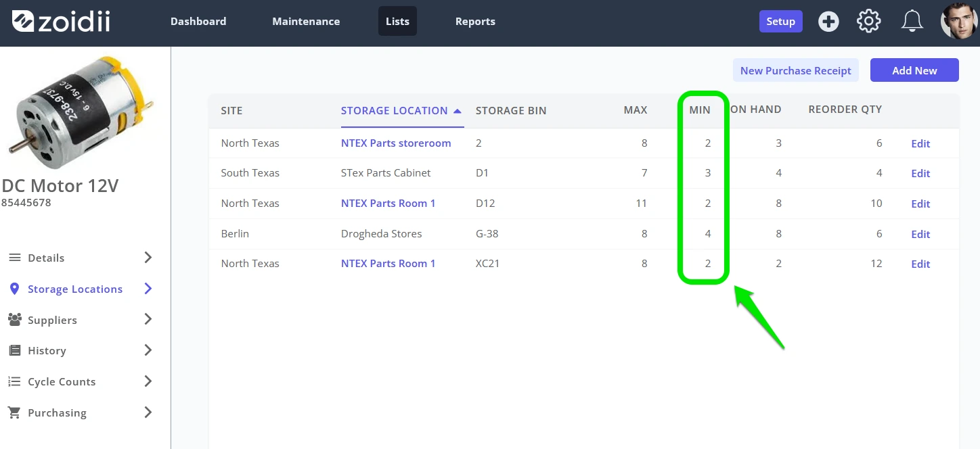
Task: Open notifications bell icon
Action: (912, 22)
